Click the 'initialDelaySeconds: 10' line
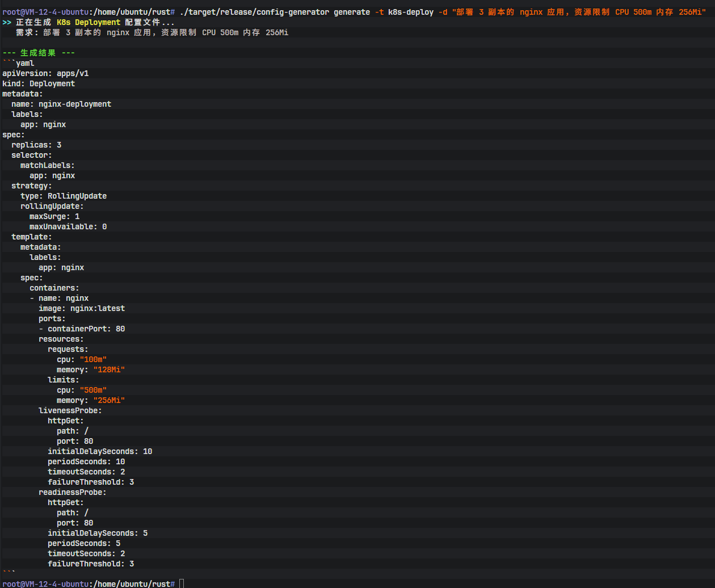715x588 pixels. tap(100, 451)
